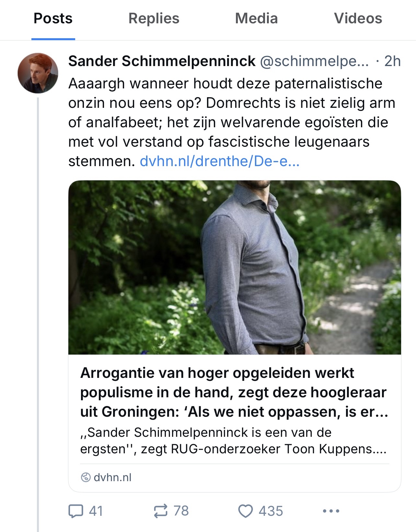Click the author name Sander Schimmelpenninck

162,61
